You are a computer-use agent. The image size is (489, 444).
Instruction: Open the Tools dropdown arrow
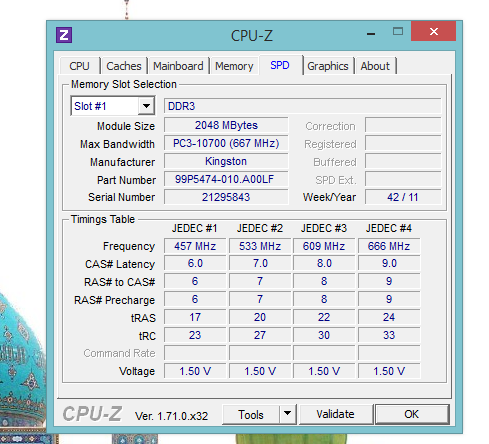pyautogui.click(x=287, y=414)
